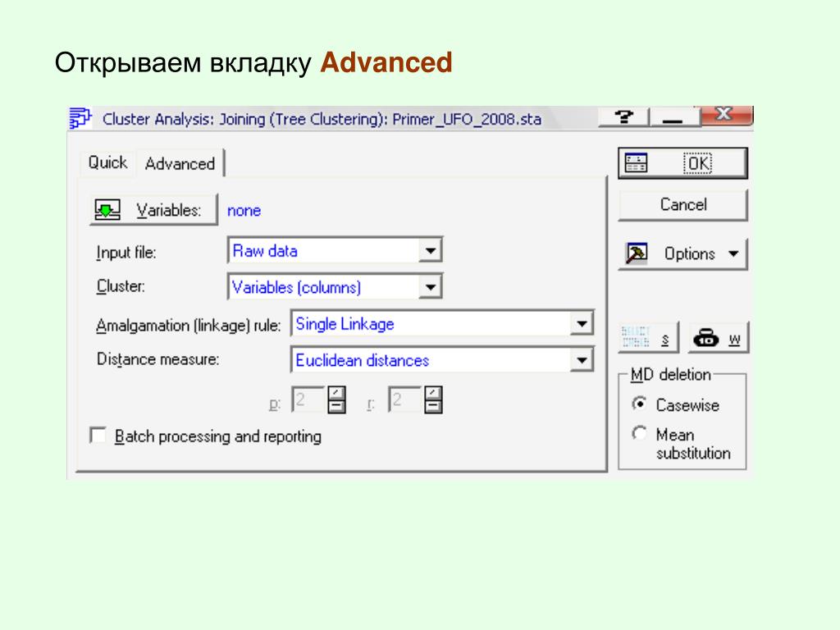Close the Cluster Analysis dialog
This screenshot has height=630, width=840.
tap(726, 115)
